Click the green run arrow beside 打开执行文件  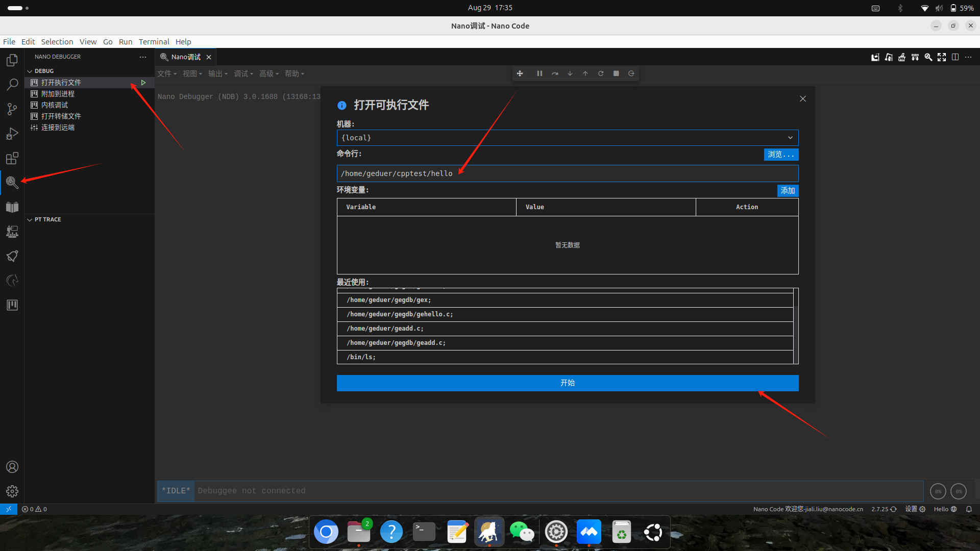pos(143,83)
